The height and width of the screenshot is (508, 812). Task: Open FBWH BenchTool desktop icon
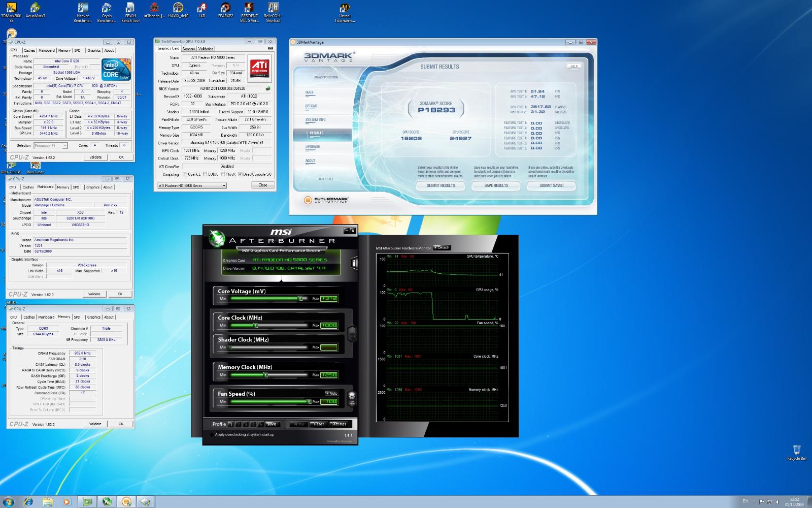pos(130,12)
